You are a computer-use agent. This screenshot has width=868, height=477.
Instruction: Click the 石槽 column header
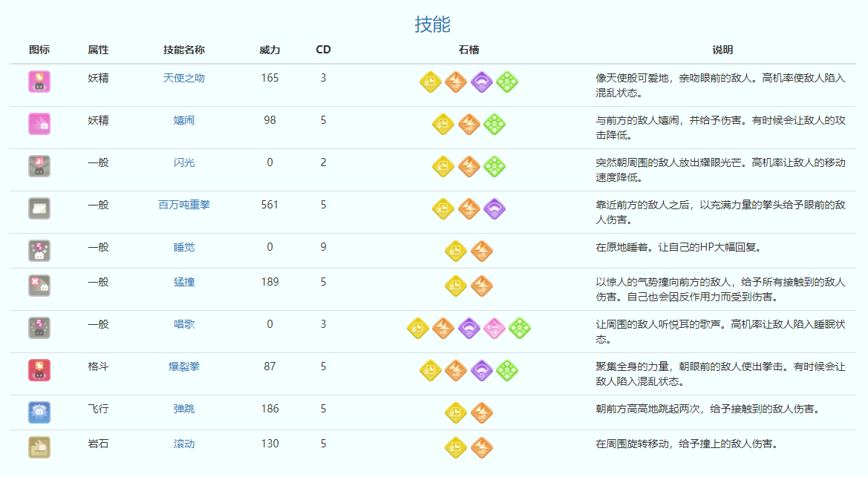pyautogui.click(x=469, y=50)
